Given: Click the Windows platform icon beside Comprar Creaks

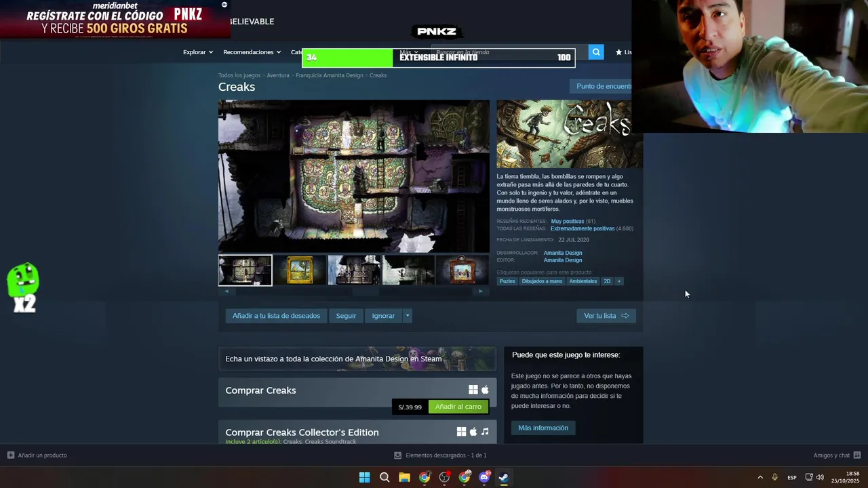Looking at the screenshot, I should [473, 390].
